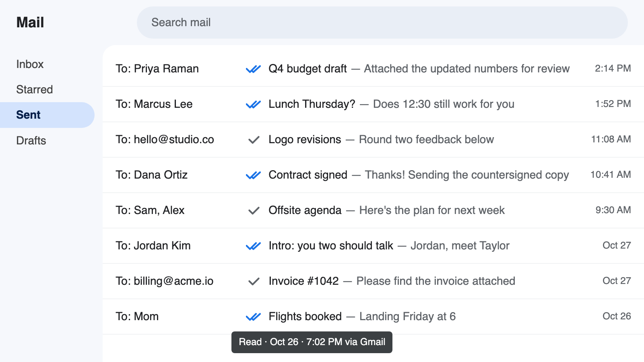Select the Sent folder

tap(47, 115)
